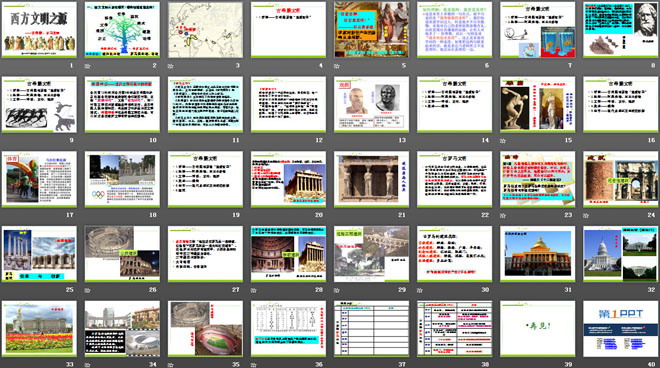Click the animation star icon under slide 3
The height and width of the screenshot is (368, 660).
point(170,66)
